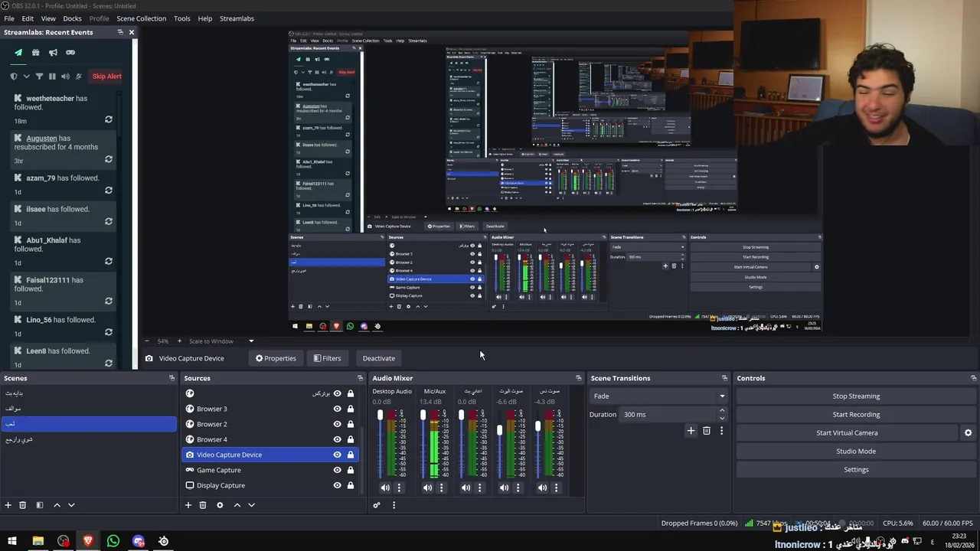Click the Stop Streaming button
Image resolution: width=980 pixels, height=551 pixels.
click(856, 396)
